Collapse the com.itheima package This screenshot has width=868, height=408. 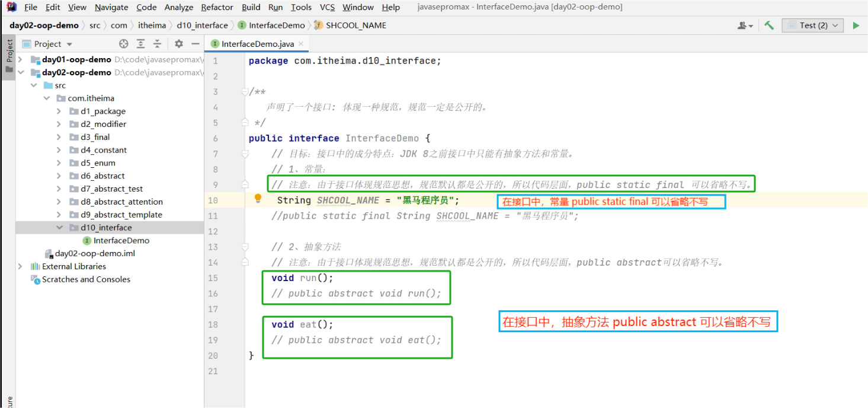click(x=46, y=98)
